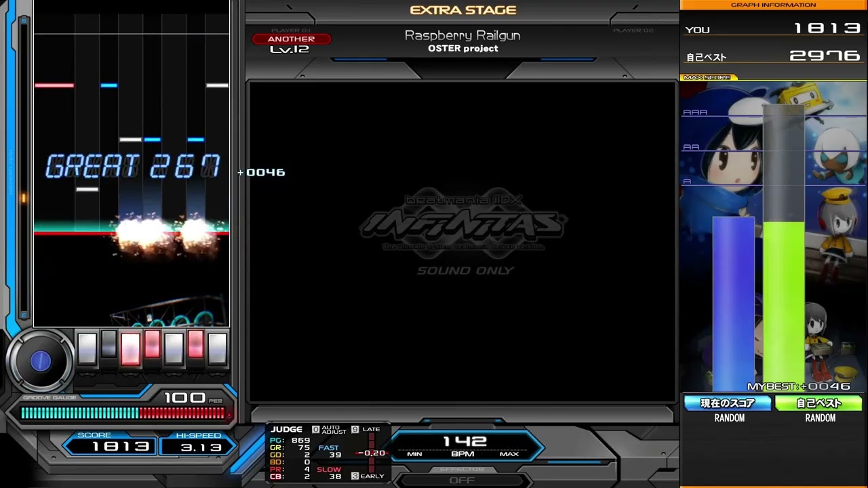Screen dimensions: 868x488
Task: Click the '+0046' score difference beside lane
Action: click(x=262, y=172)
